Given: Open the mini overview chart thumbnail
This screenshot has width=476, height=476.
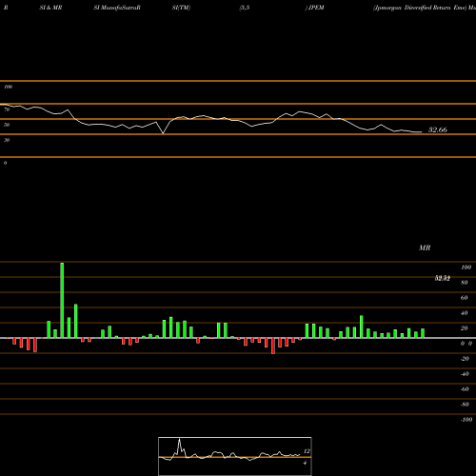Looking at the screenshot, I should [235, 456].
